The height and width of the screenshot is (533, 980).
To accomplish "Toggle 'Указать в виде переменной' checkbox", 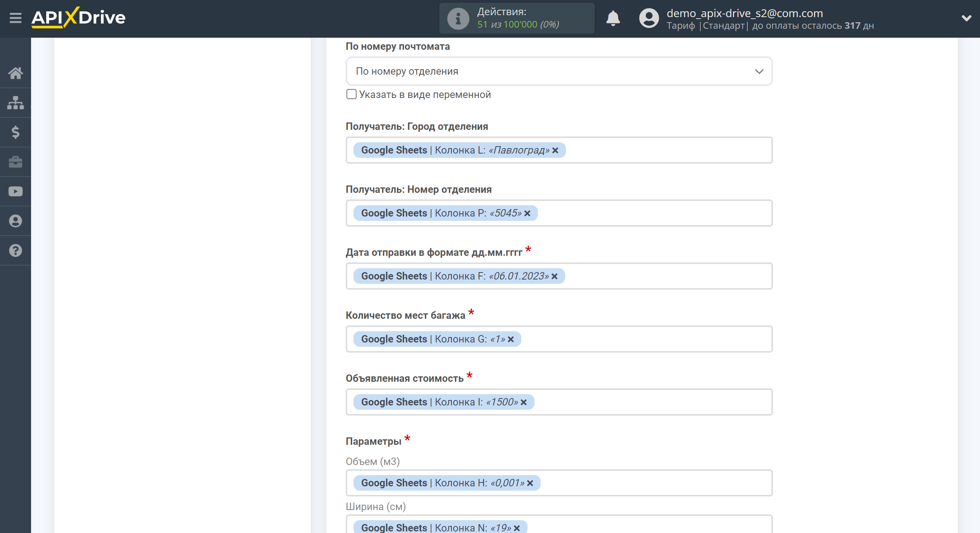I will [351, 94].
